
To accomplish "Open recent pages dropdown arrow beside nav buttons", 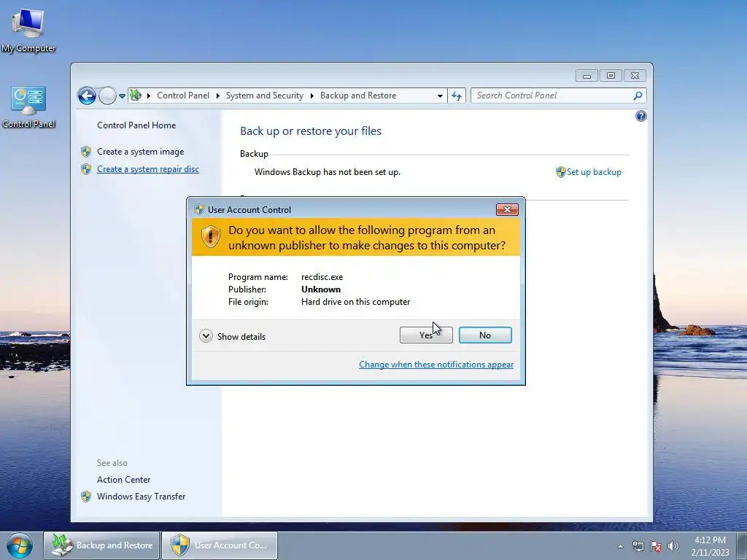I will click(122, 96).
